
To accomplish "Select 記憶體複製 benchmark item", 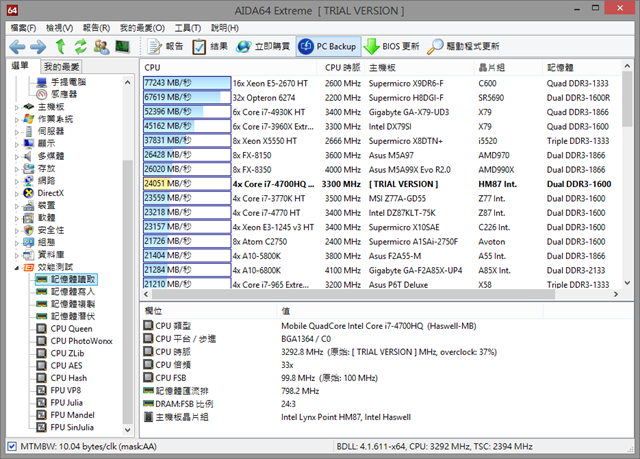I will [65, 304].
